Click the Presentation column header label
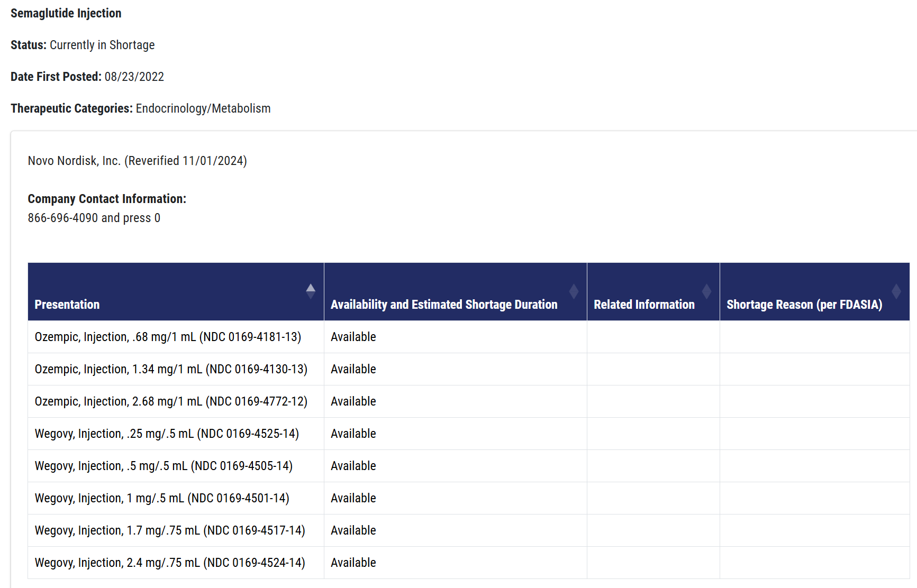The height and width of the screenshot is (588, 917). (x=67, y=305)
